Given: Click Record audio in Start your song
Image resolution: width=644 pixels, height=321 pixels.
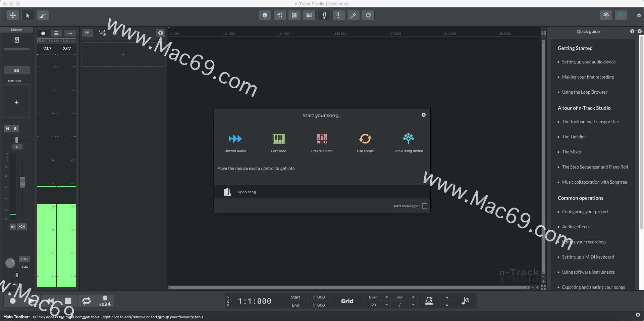Looking at the screenshot, I should pyautogui.click(x=235, y=143).
